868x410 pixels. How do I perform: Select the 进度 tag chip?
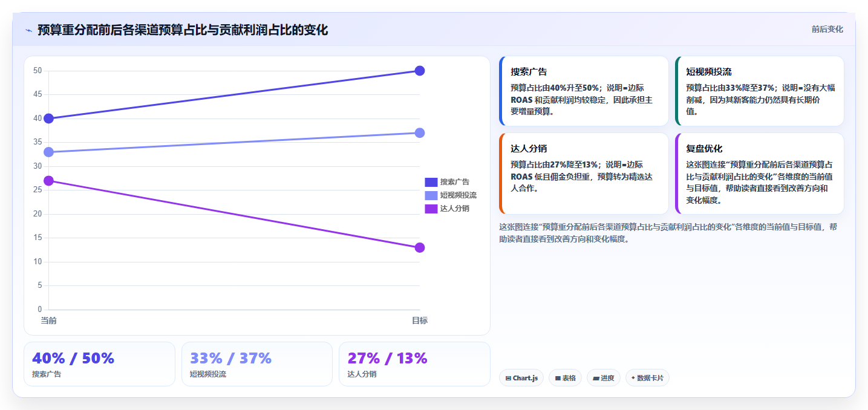(x=604, y=378)
